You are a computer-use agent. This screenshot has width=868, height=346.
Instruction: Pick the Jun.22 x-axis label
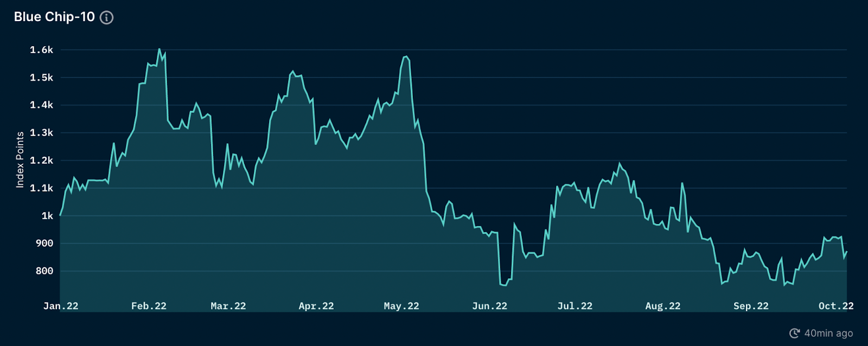[x=489, y=306]
